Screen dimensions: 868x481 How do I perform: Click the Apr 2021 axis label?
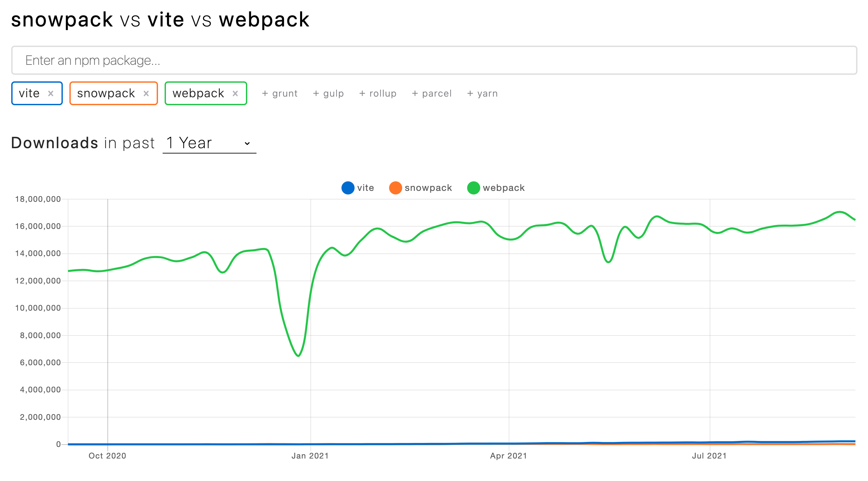tap(508, 456)
